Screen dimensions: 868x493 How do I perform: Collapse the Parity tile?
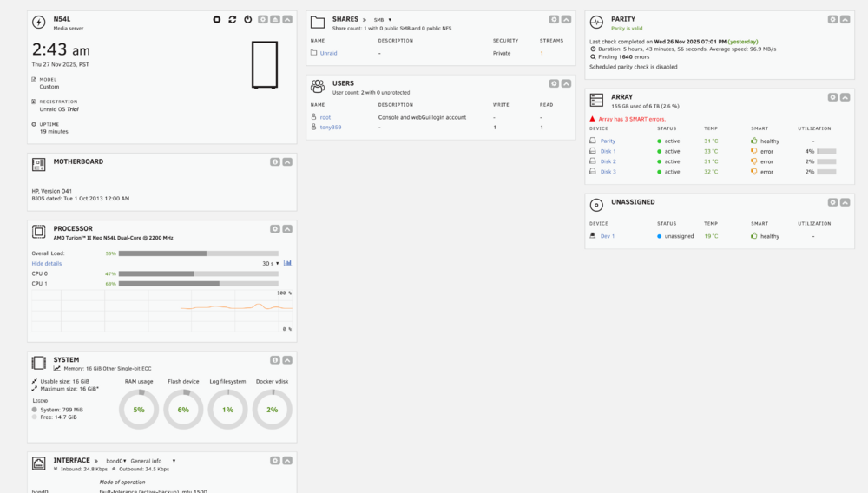click(x=845, y=19)
